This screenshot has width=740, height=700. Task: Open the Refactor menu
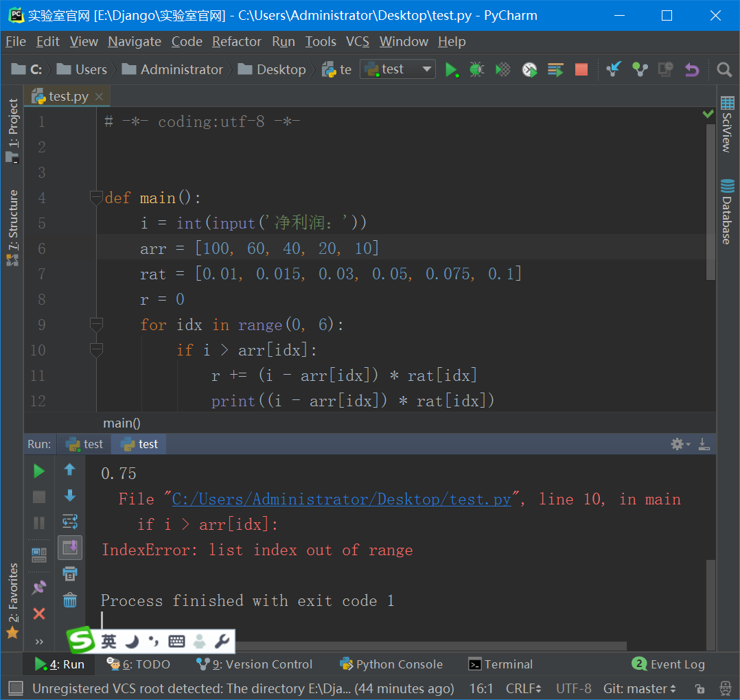tap(236, 41)
